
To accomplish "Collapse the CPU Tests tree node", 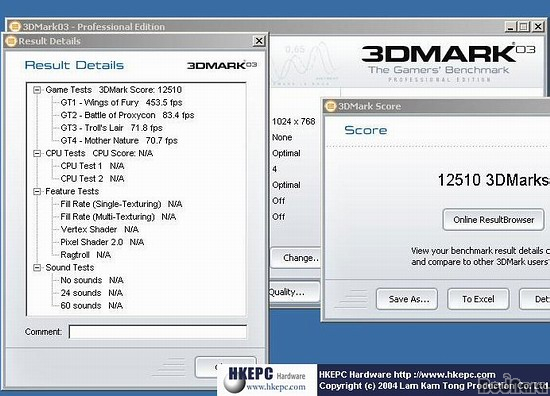I will click(x=37, y=153).
